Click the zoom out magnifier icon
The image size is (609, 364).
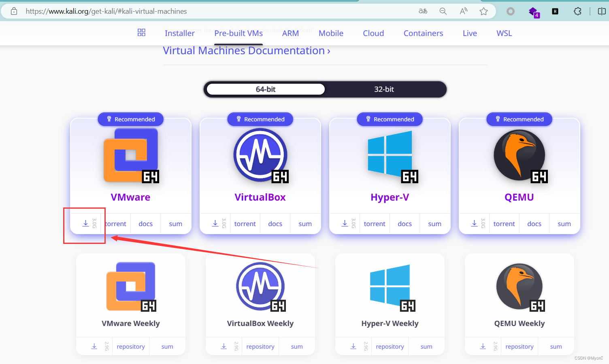tap(443, 11)
